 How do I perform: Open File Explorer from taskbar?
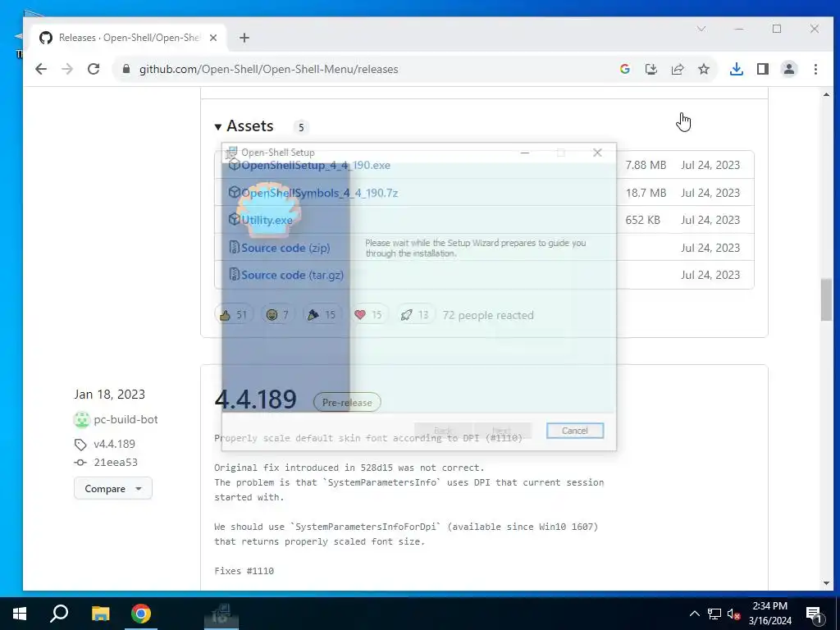(x=100, y=614)
